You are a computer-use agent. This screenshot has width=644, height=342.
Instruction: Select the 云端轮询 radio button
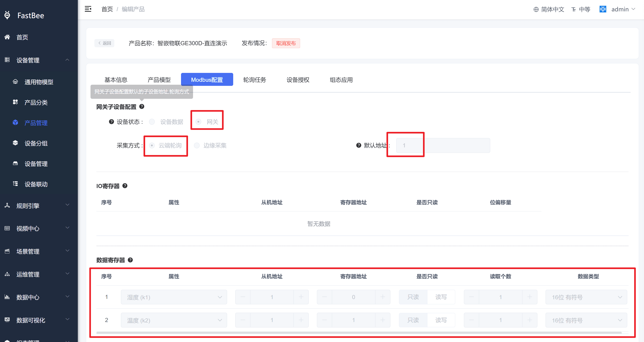152,146
